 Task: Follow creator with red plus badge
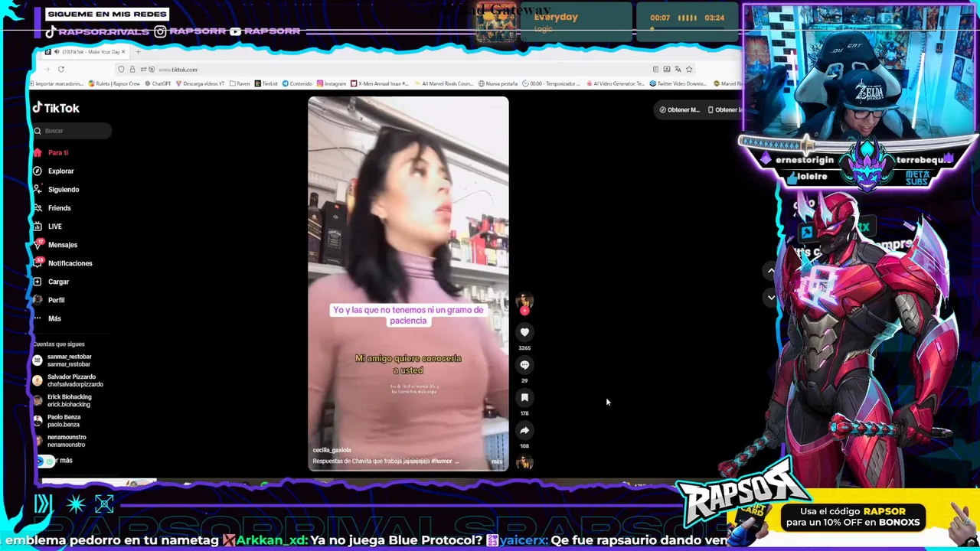524,311
